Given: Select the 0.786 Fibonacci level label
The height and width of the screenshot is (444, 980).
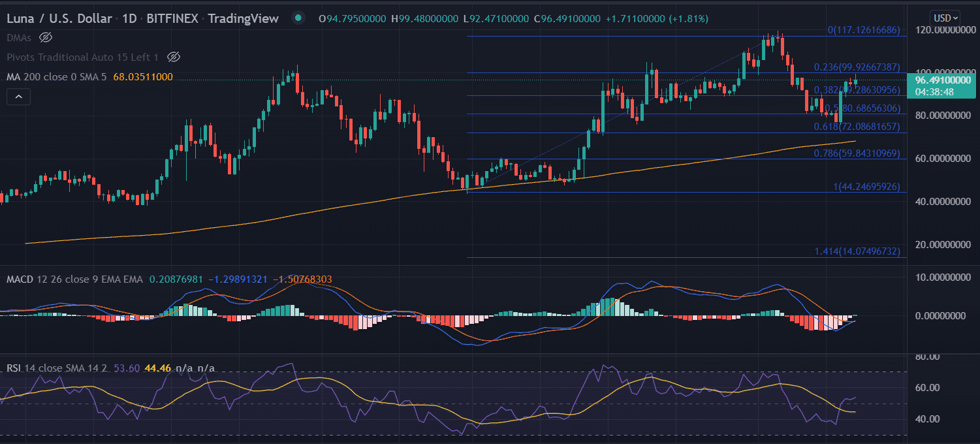Looking at the screenshot, I should pyautogui.click(x=857, y=153).
